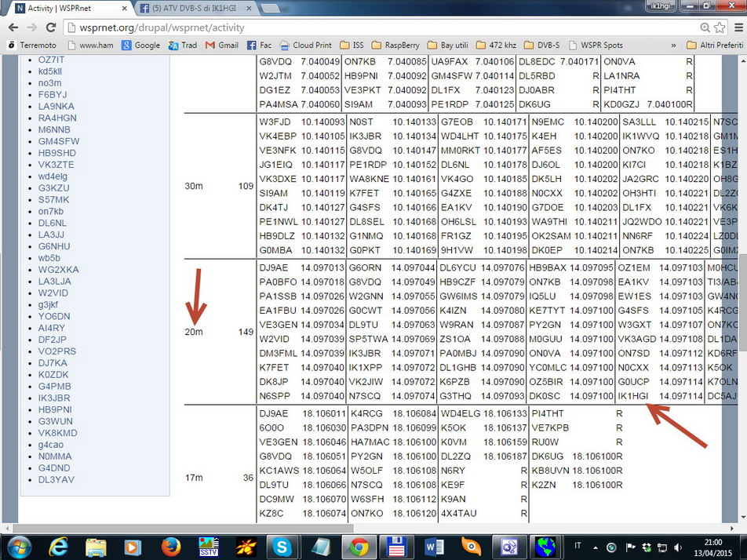Open the Terremoto bookmark
The width and height of the screenshot is (747, 560).
tap(32, 45)
